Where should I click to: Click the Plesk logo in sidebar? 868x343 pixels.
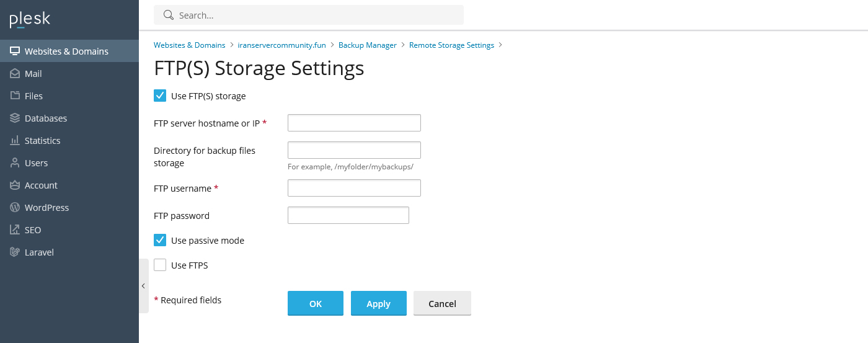[x=30, y=20]
